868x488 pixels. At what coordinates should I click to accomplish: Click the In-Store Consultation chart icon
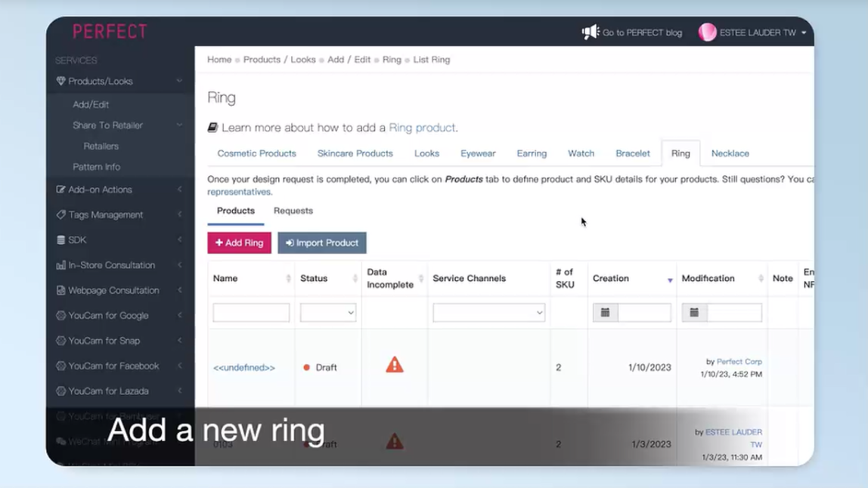pos(60,265)
